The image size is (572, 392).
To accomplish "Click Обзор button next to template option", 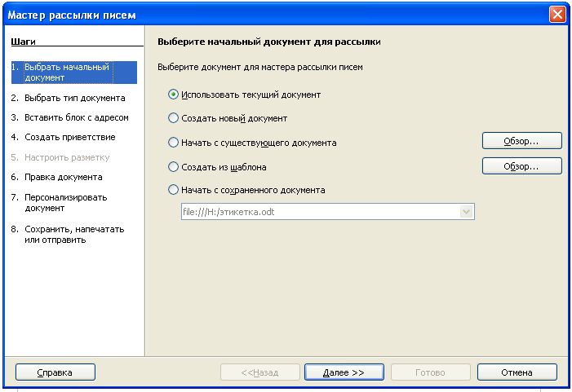I will [x=521, y=166].
